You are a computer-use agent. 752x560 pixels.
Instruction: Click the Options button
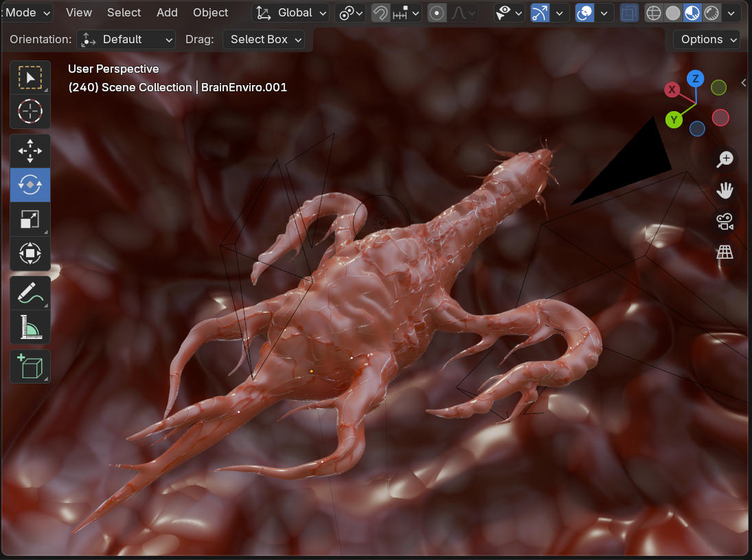click(x=707, y=40)
